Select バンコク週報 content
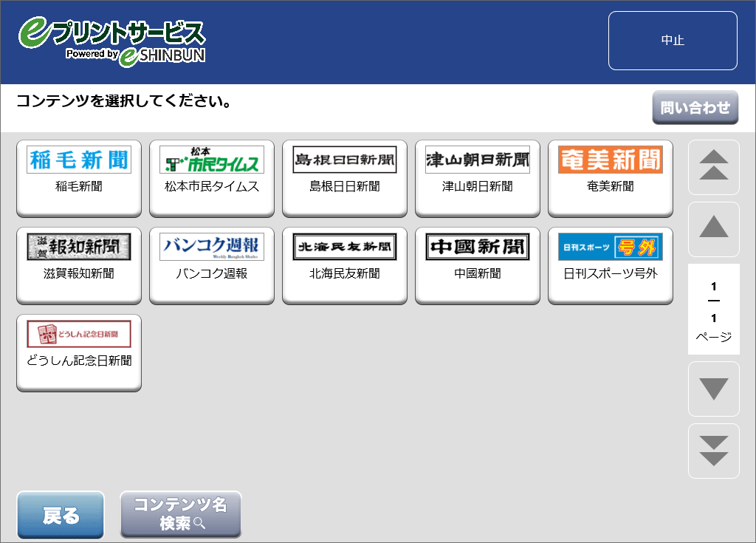 pyautogui.click(x=212, y=265)
